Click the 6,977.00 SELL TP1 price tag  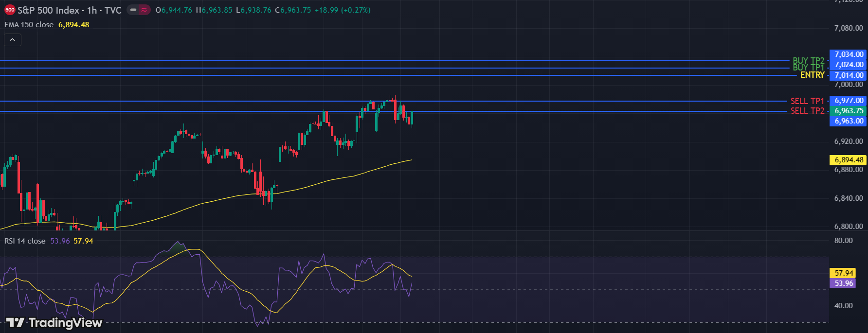coord(849,101)
